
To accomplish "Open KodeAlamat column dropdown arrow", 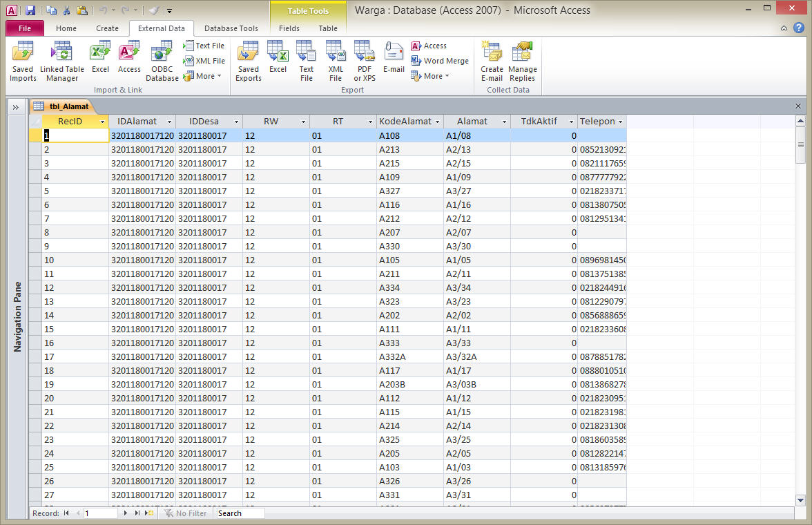I will (438, 122).
